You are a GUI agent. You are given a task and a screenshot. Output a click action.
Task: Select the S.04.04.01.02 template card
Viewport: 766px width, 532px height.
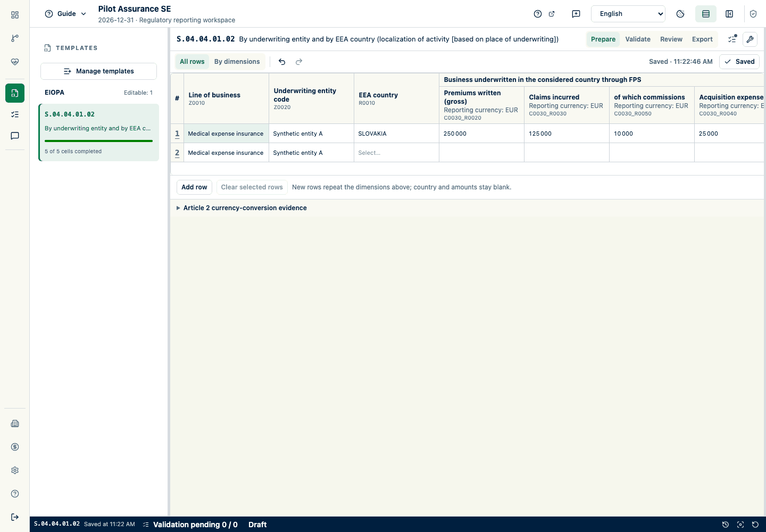(99, 132)
